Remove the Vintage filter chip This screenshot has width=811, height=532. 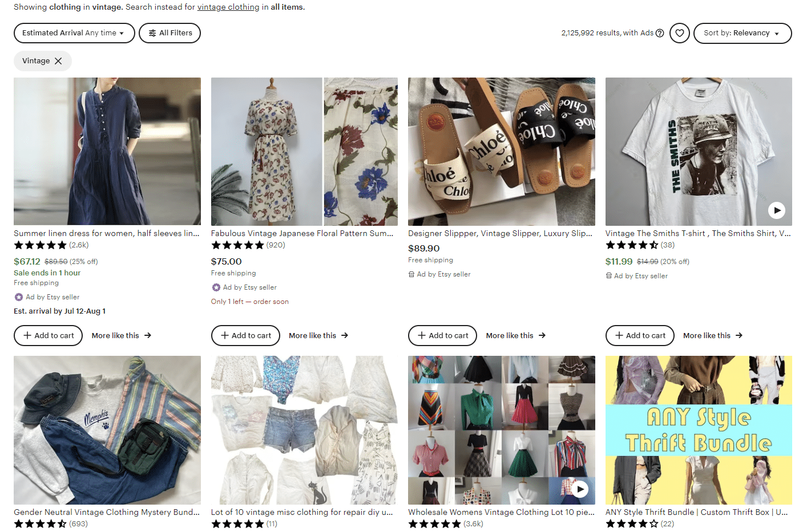[58, 61]
